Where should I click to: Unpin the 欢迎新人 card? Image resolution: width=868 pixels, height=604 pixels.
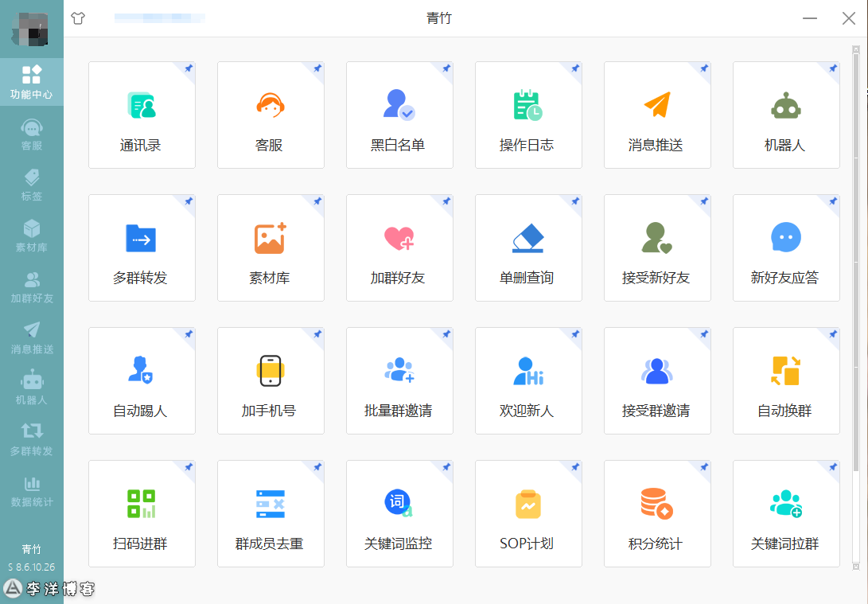(x=574, y=334)
